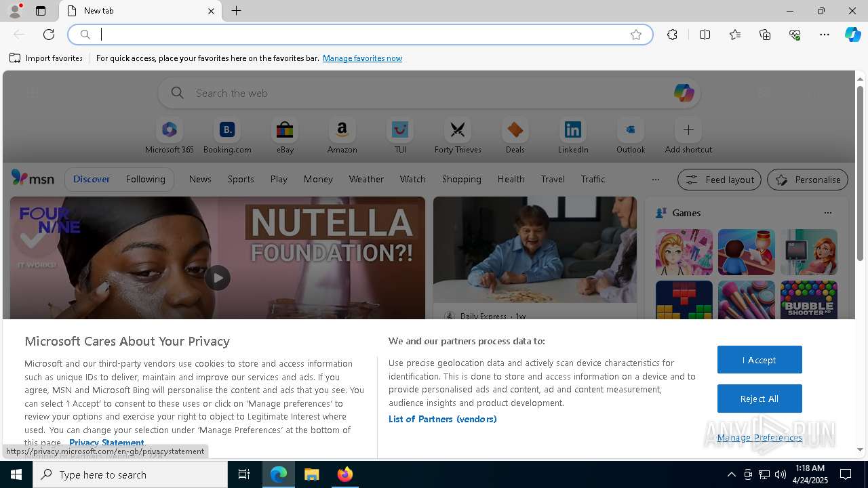Open the Money menu item
The width and height of the screenshot is (868, 488).
[x=318, y=179]
